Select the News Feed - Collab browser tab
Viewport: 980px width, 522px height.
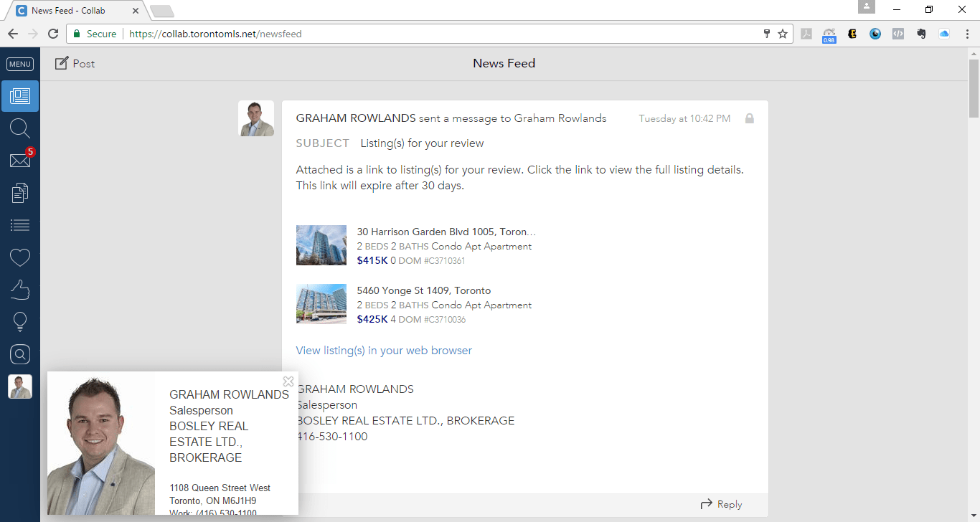click(x=75, y=11)
